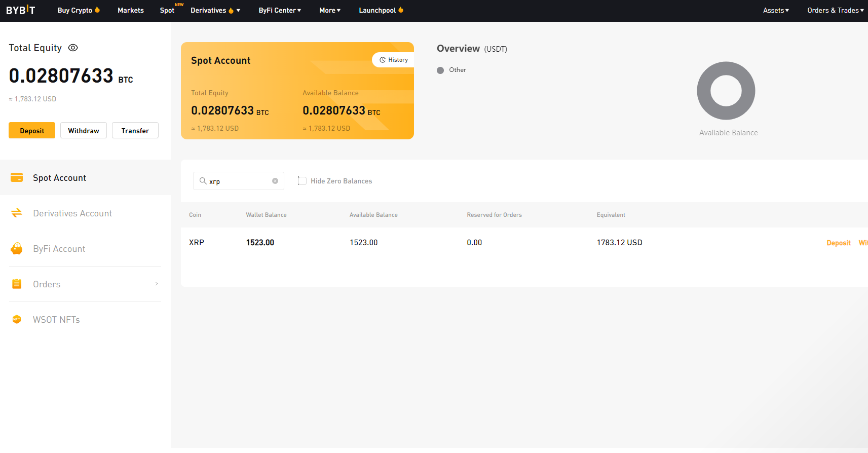Click the Reserved for Orders column header

(494, 215)
